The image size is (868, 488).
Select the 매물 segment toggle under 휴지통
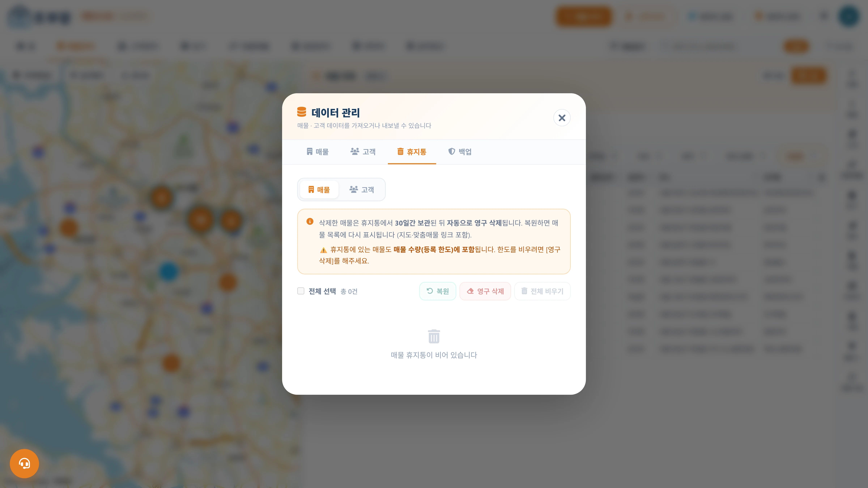[319, 190]
